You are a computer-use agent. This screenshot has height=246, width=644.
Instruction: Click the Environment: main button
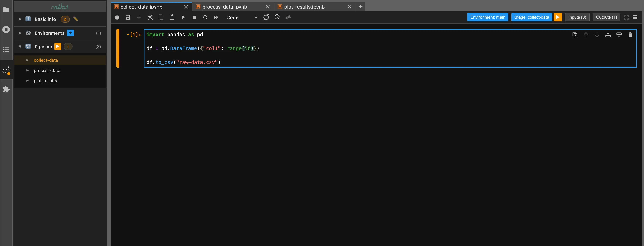pos(487,17)
